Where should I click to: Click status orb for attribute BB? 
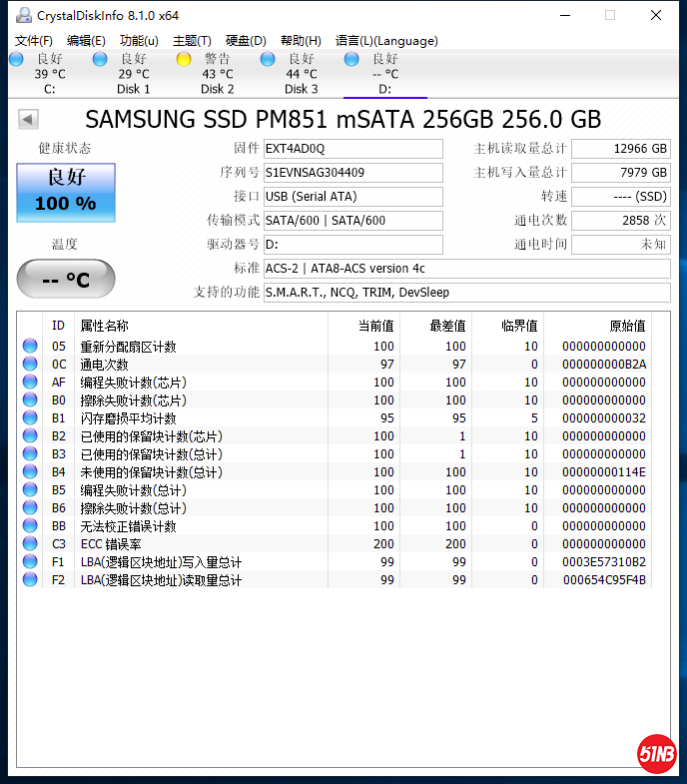pyautogui.click(x=30, y=525)
